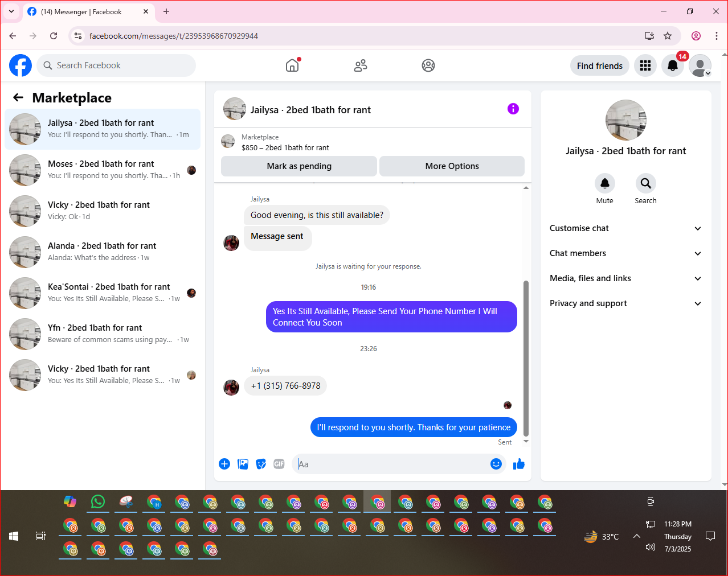Open the Groups icon in top navigation
Image resolution: width=728 pixels, height=576 pixels.
(428, 65)
